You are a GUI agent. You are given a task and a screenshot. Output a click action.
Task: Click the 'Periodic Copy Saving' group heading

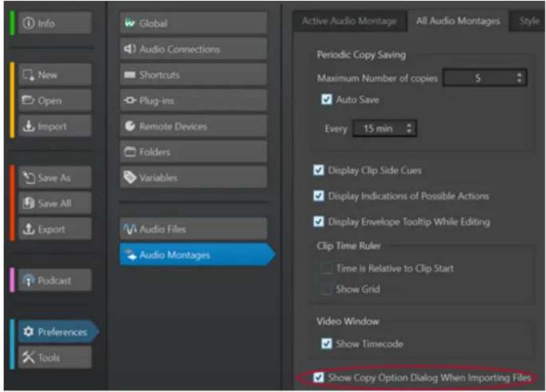tap(361, 55)
